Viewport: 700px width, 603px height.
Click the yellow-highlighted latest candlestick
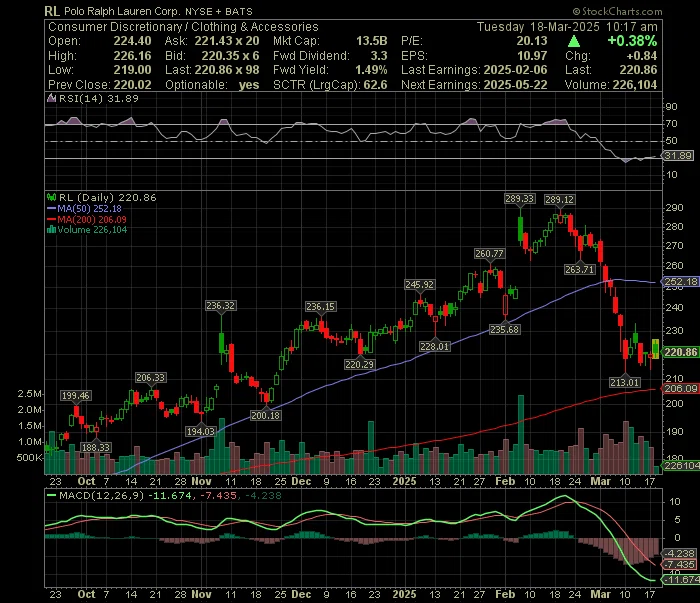pos(655,349)
